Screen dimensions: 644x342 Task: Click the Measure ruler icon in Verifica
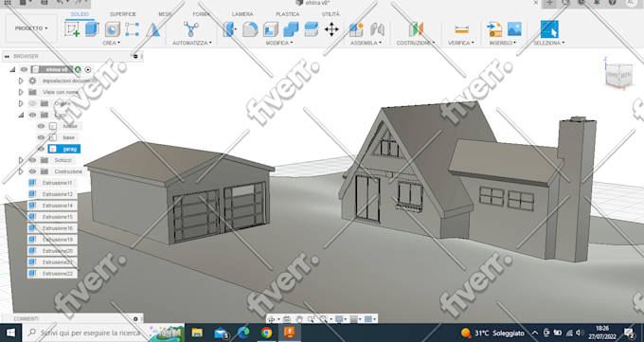click(461, 29)
